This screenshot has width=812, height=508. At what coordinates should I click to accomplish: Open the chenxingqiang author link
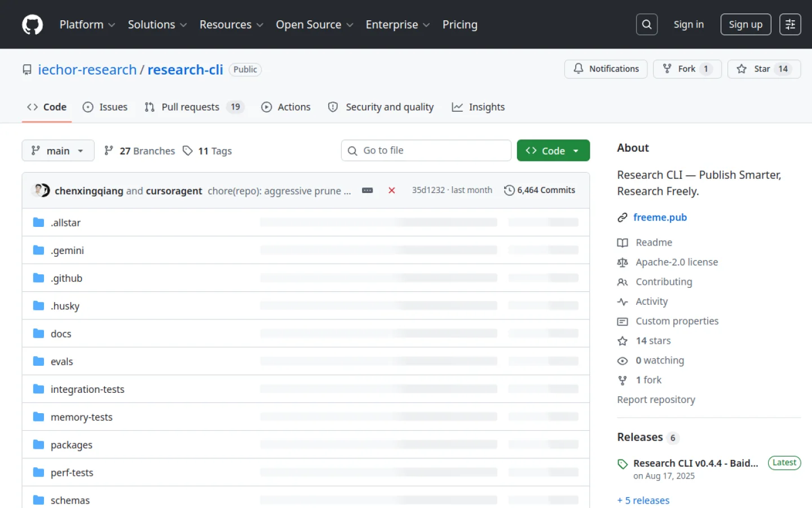tap(89, 191)
